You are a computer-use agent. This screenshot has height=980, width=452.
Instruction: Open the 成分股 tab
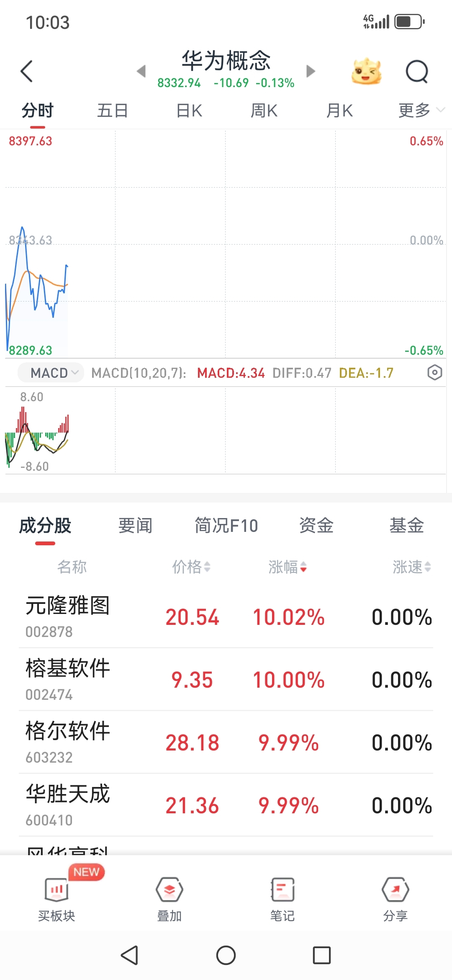45,526
